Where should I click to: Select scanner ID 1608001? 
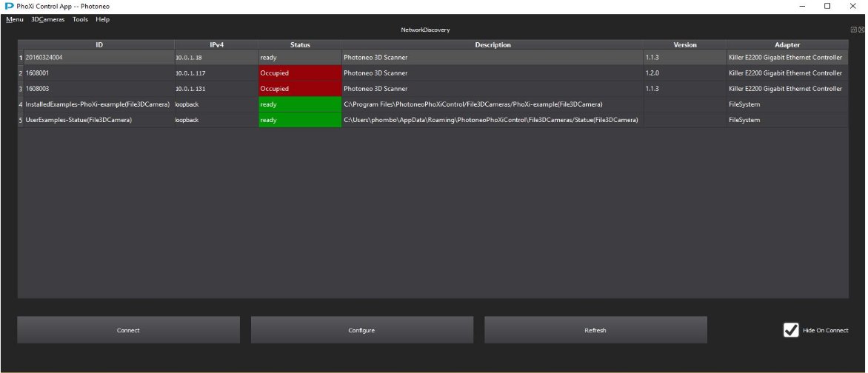[x=99, y=73]
